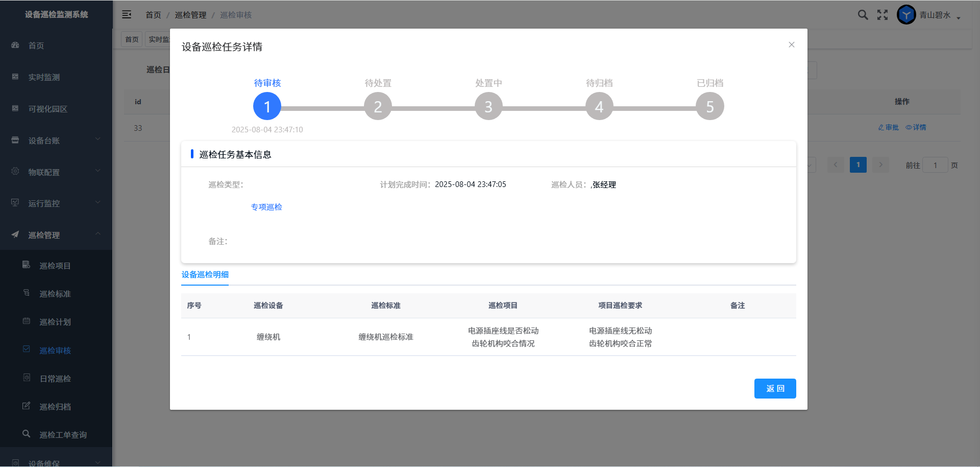Expand the 运行监控 submenu
Viewport: 980px width, 467px height.
click(x=97, y=202)
